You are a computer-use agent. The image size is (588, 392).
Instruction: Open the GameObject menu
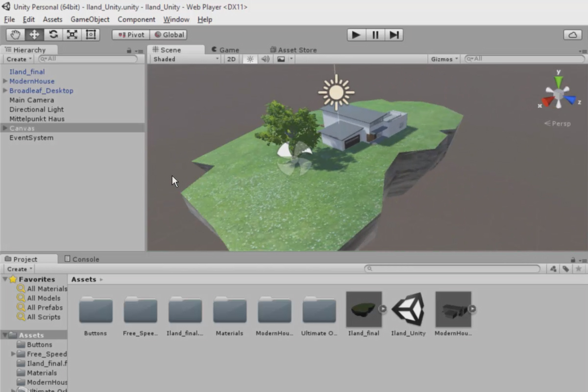(90, 20)
